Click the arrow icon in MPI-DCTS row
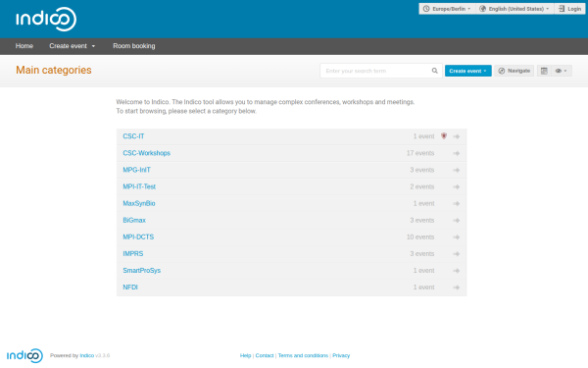588x368 pixels. pyautogui.click(x=457, y=237)
